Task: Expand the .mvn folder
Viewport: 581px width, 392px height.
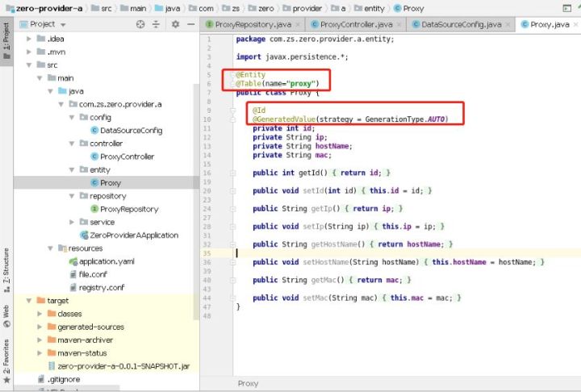Action: (x=29, y=52)
